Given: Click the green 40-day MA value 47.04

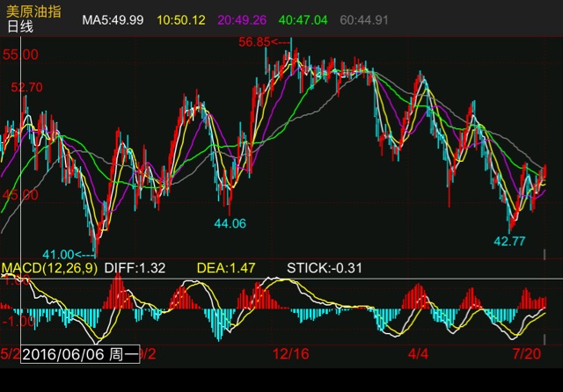Looking at the screenshot, I should click(303, 19).
